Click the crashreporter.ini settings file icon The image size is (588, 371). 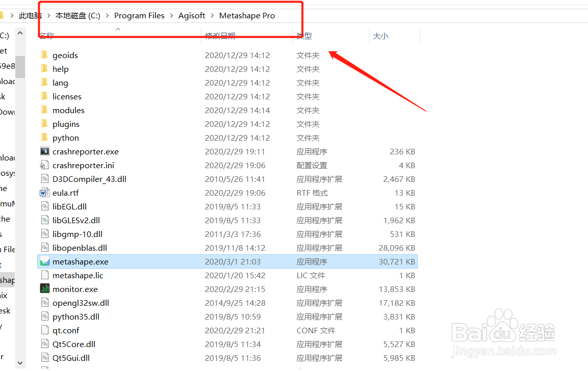point(45,165)
